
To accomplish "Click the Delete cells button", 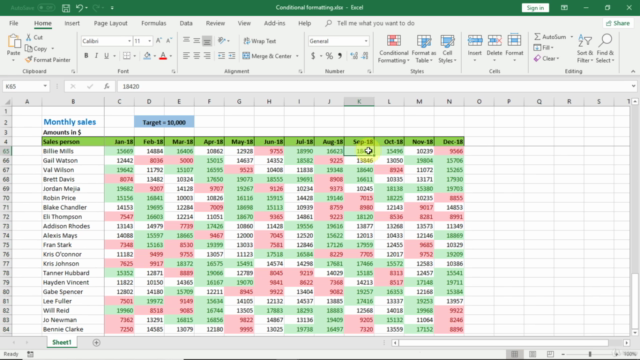I will pos(494,49).
